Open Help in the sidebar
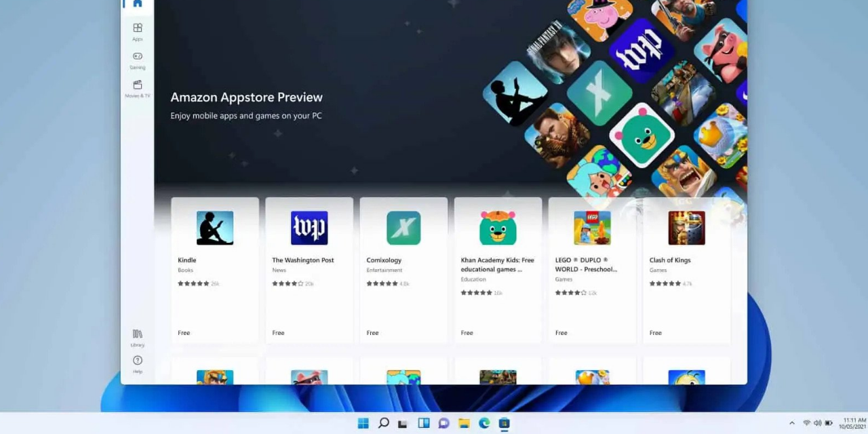The image size is (868, 434). coord(138,365)
